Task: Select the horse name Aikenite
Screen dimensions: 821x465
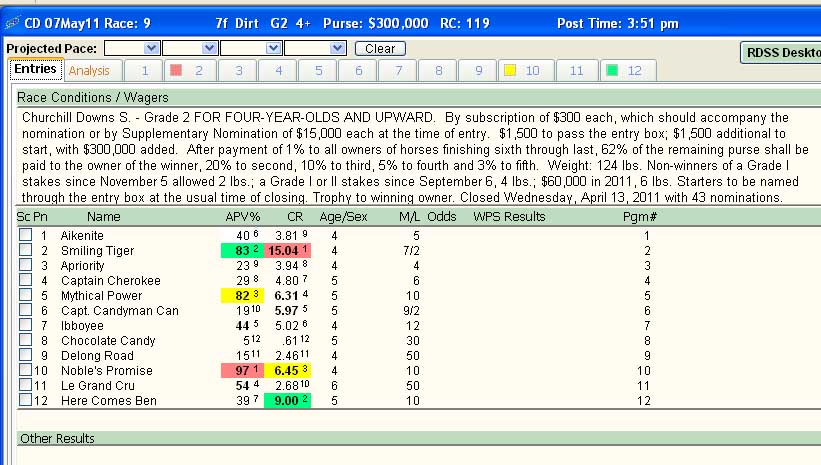Action: pyautogui.click(x=82, y=236)
